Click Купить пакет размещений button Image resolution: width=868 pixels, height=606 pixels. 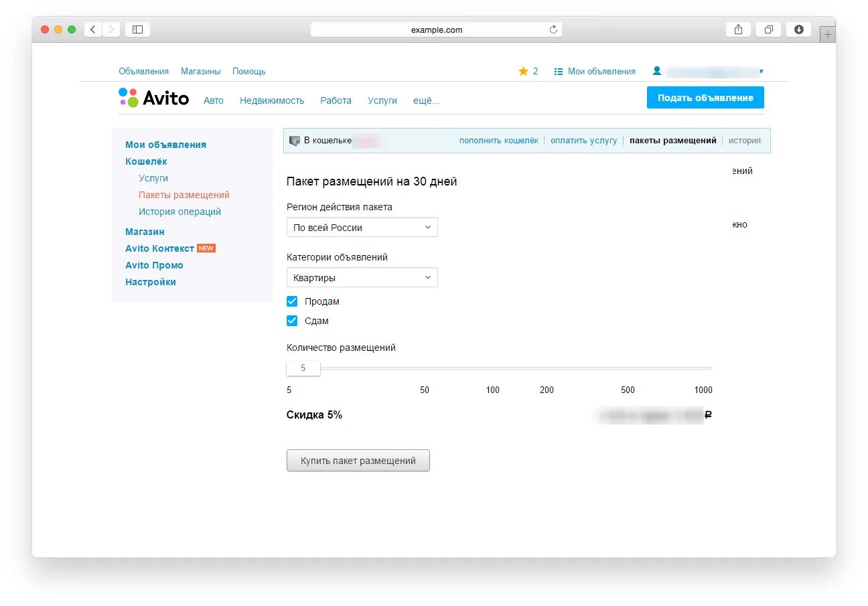pyautogui.click(x=358, y=461)
